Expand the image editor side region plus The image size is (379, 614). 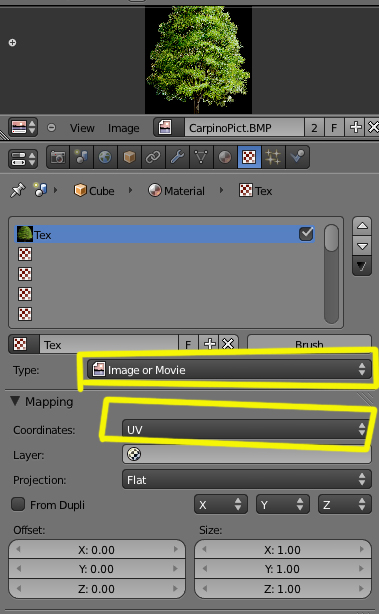(13, 42)
